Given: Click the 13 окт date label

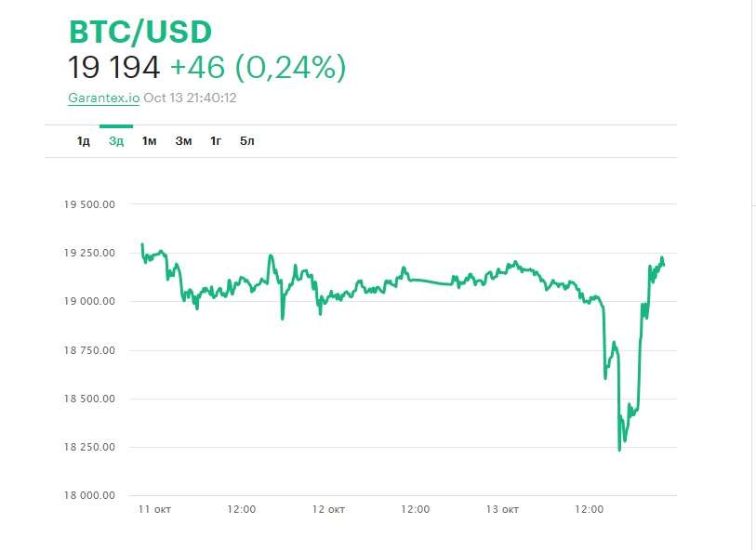Looking at the screenshot, I should pos(502,510).
